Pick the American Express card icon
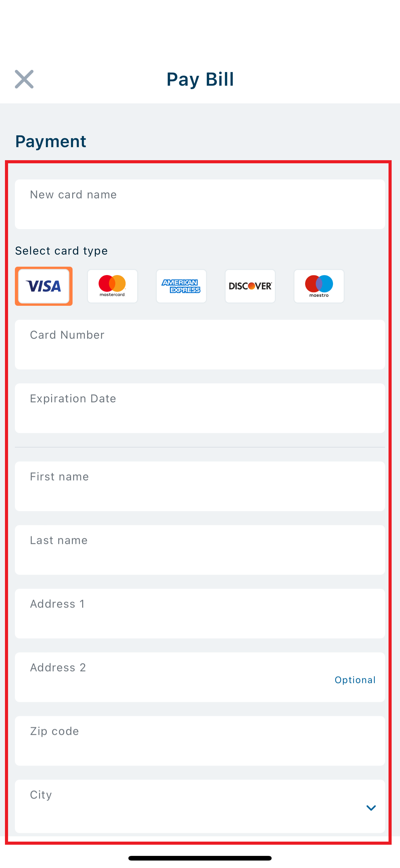The height and width of the screenshot is (868, 400). (x=181, y=286)
